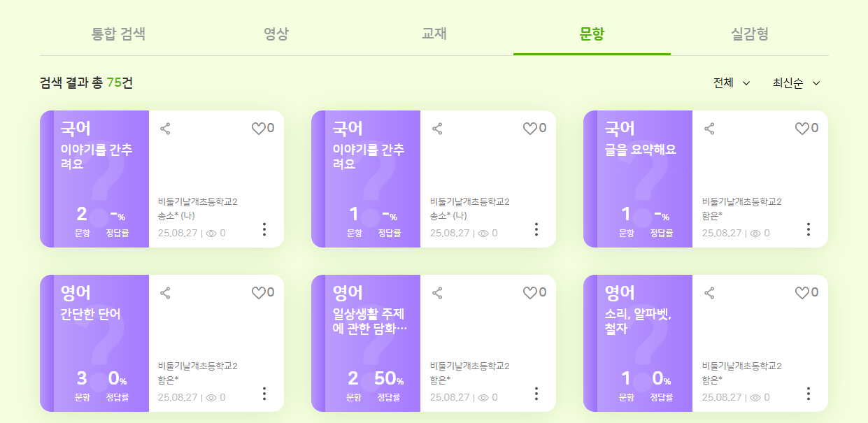Open the 최신순 sort dropdown
Image resolution: width=868 pixels, height=423 pixels.
[795, 83]
